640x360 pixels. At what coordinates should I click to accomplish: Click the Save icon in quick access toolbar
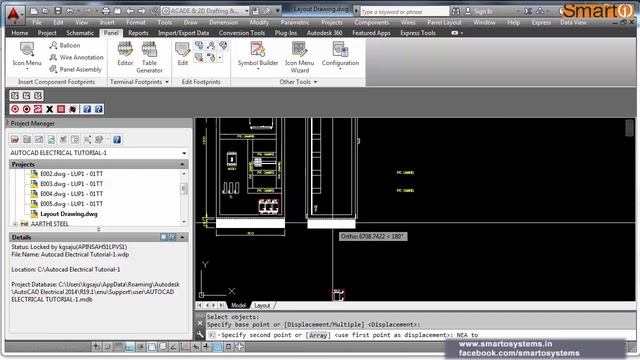[x=58, y=11]
